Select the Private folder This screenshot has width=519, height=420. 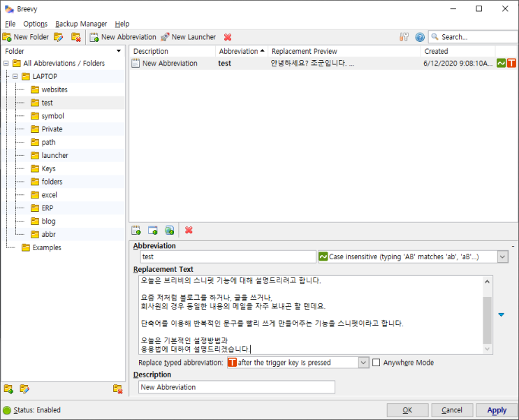click(52, 129)
